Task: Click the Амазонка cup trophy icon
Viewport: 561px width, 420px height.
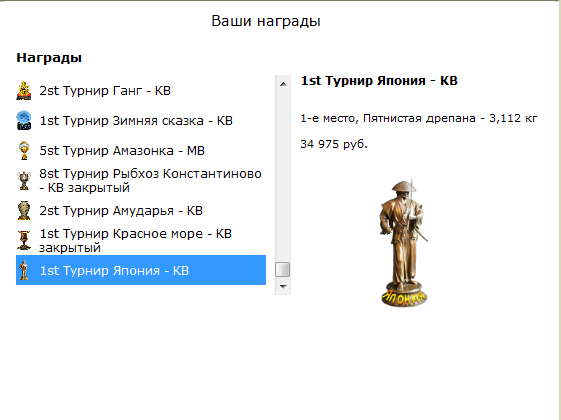Action: tap(24, 150)
